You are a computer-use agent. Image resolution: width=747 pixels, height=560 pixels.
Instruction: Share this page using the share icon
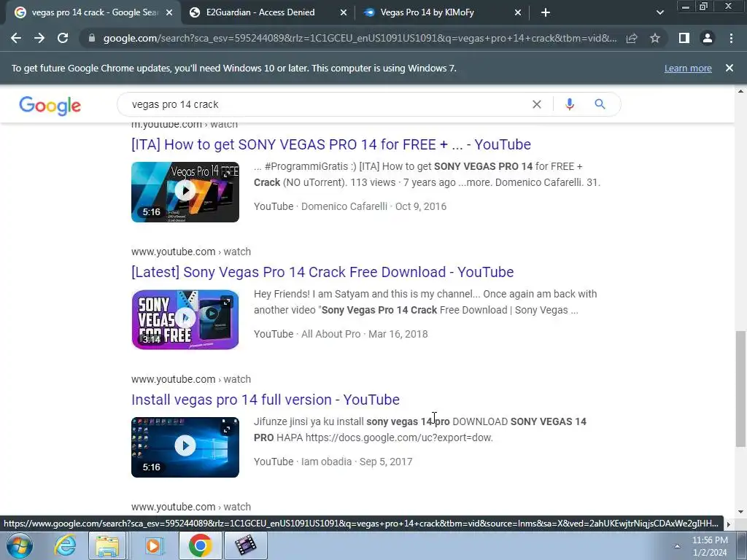click(632, 38)
